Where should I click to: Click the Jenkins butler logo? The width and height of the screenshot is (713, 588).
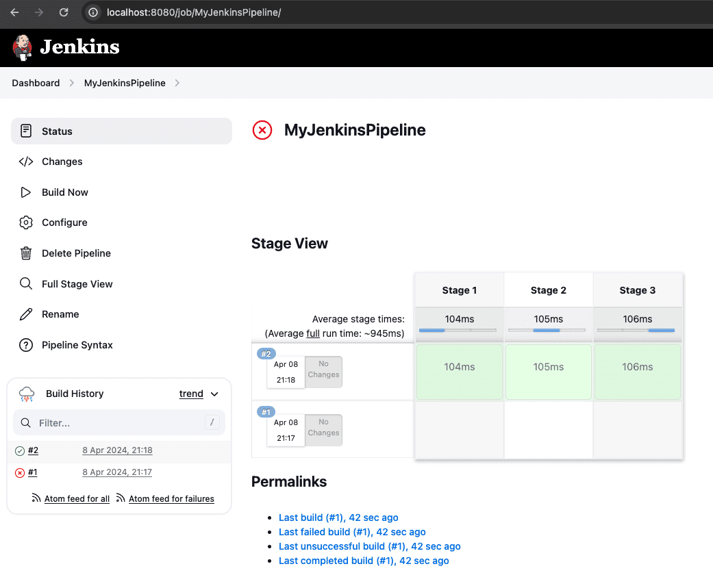tap(21, 47)
